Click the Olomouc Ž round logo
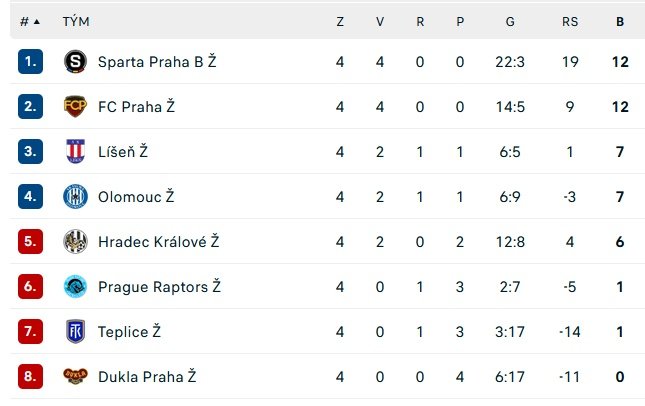This screenshot has width=645, height=406. 75,196
